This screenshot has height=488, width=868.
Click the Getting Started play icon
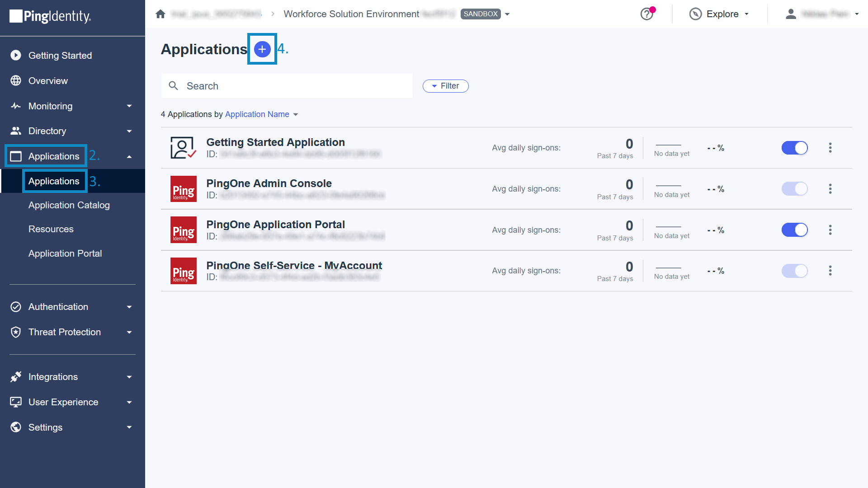pyautogui.click(x=16, y=55)
